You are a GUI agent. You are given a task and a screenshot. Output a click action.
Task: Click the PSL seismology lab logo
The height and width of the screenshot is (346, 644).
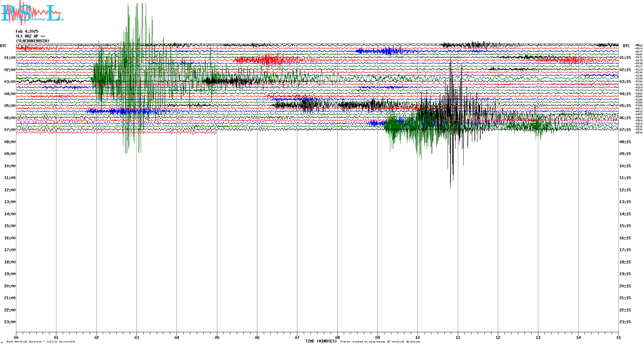32,13
